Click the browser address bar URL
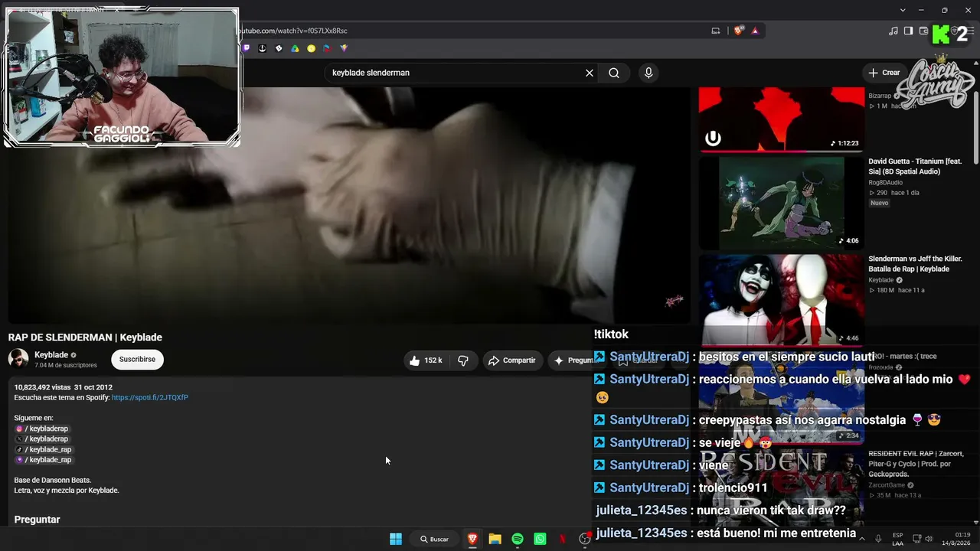Viewport: 980px width, 551px height. (294, 31)
